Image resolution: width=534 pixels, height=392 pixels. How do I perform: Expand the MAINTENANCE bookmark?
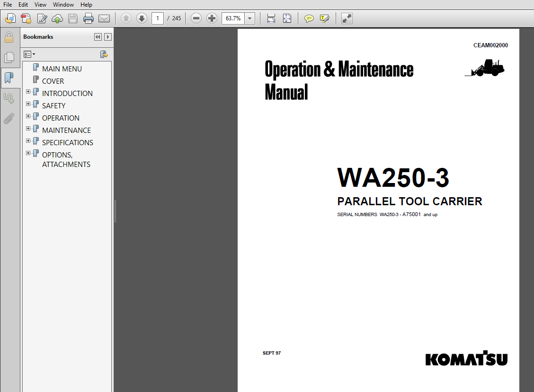pos(28,129)
